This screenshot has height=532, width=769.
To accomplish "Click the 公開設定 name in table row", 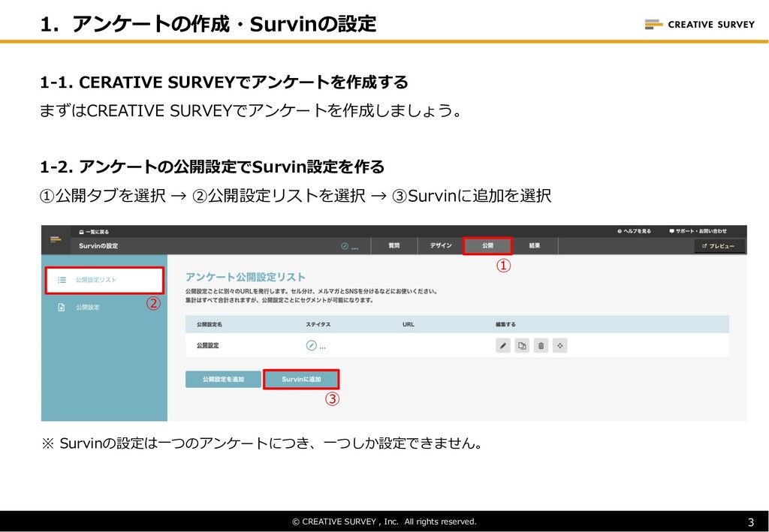I will [208, 346].
